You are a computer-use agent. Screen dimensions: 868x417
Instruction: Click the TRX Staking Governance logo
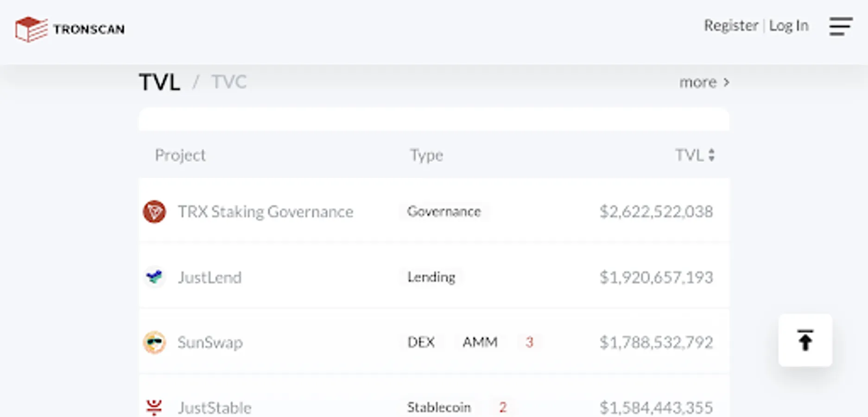(x=154, y=212)
